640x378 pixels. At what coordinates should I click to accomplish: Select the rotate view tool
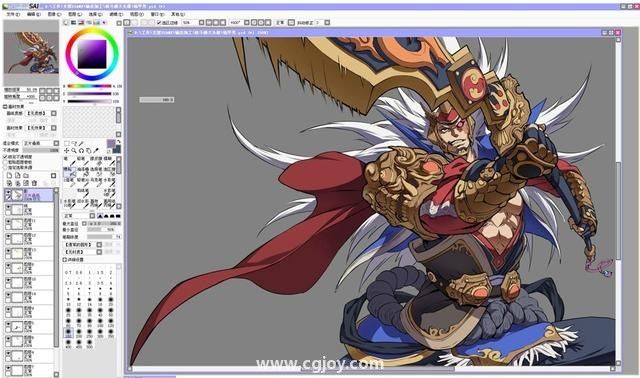coord(81,151)
